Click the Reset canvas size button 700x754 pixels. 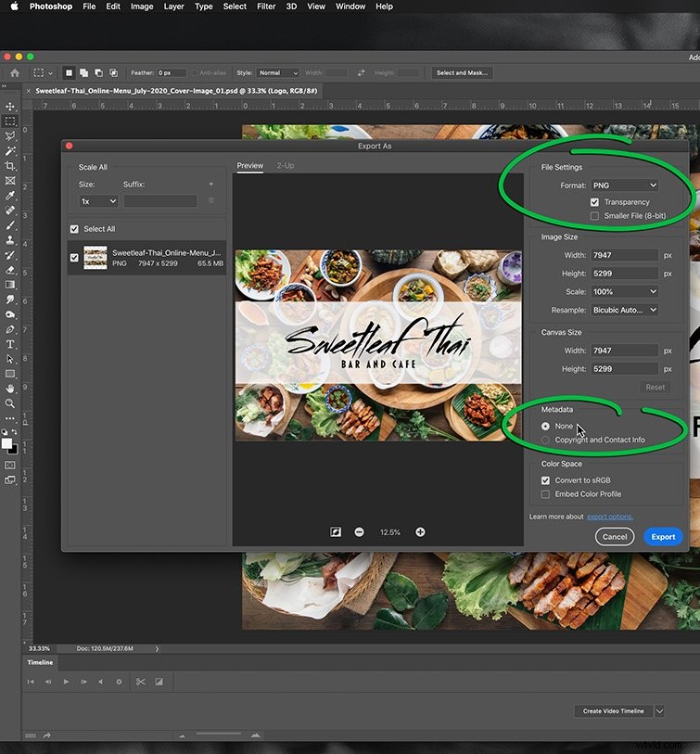coord(655,387)
